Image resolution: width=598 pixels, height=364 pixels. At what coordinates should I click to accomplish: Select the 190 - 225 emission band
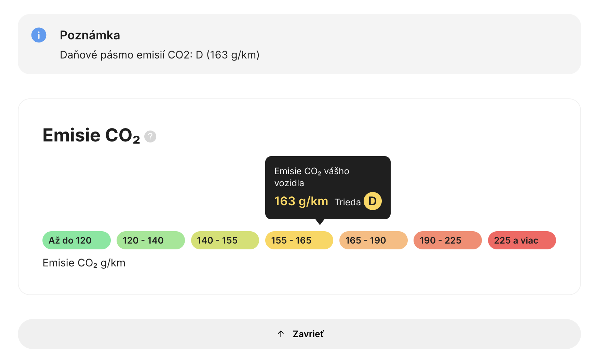(x=448, y=240)
